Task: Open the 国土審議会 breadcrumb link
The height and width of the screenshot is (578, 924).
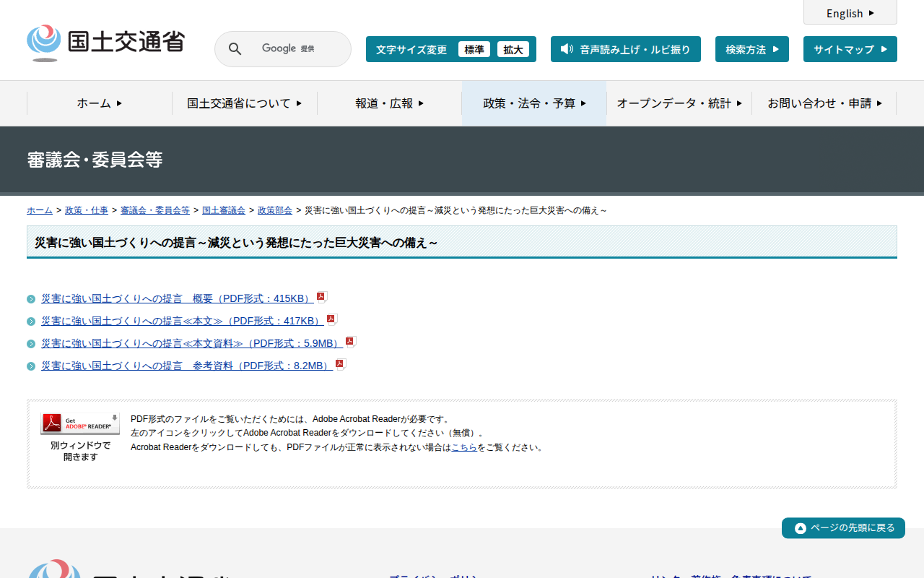Action: (224, 210)
